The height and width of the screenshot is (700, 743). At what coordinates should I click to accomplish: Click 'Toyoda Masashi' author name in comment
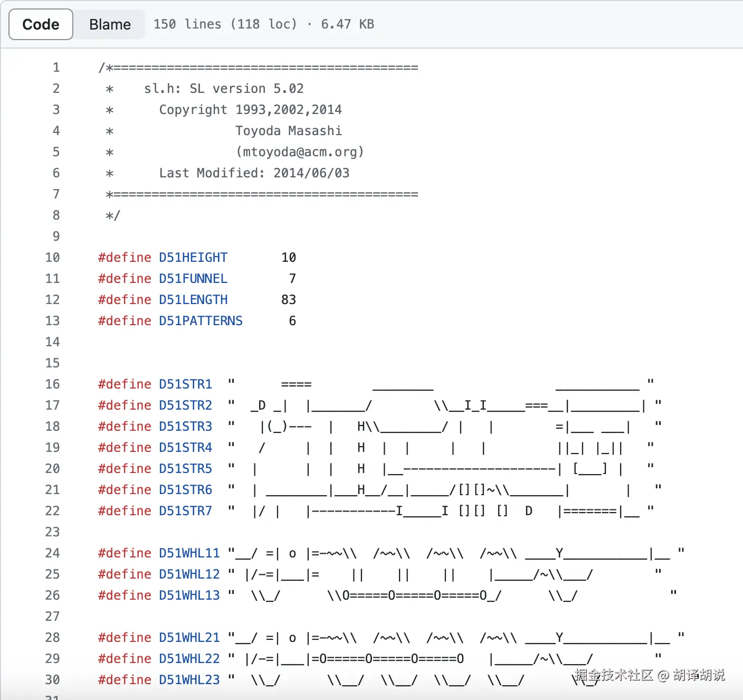click(288, 131)
